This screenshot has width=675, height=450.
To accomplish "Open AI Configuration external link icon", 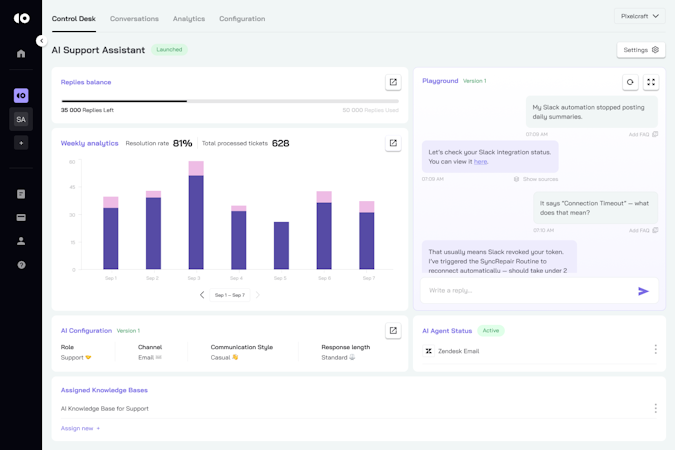I will tap(393, 330).
